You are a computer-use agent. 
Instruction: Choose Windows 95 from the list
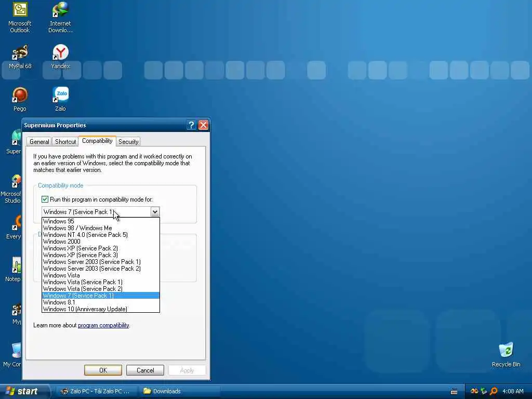(x=100, y=221)
